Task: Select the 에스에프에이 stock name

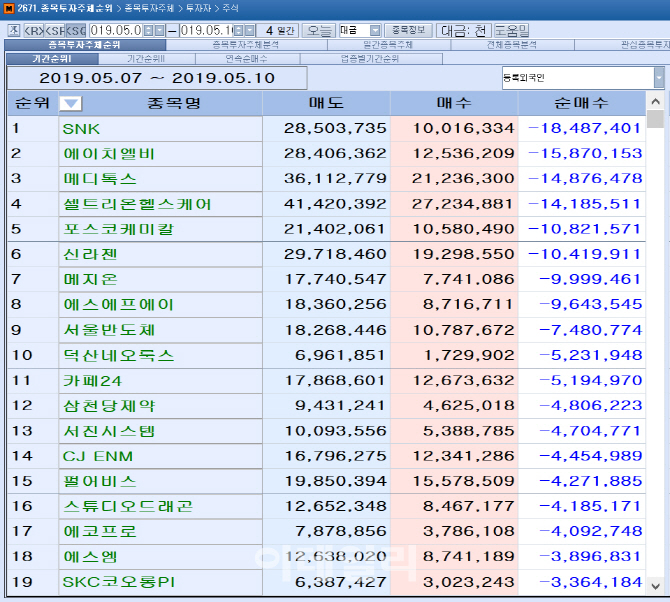Action: pyautogui.click(x=118, y=305)
